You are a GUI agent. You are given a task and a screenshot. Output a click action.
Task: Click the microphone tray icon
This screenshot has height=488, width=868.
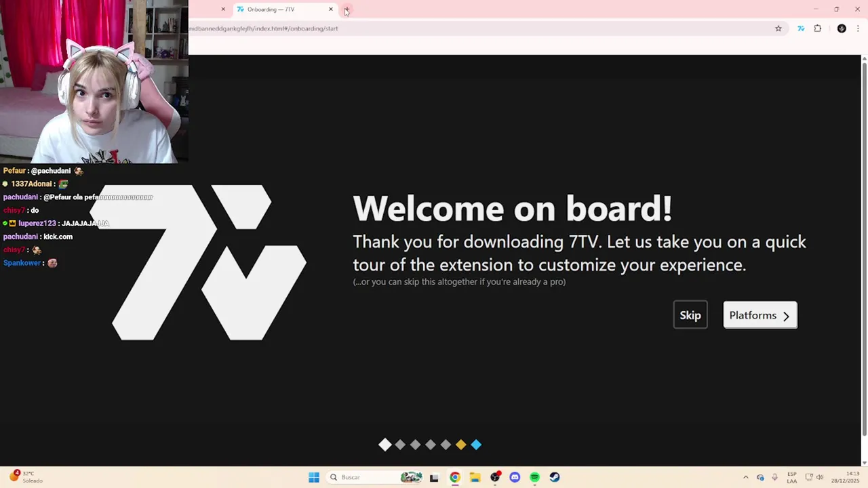(775, 477)
